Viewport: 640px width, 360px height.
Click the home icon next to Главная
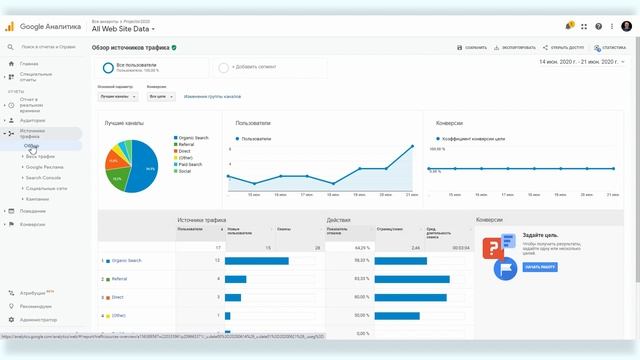(x=11, y=64)
